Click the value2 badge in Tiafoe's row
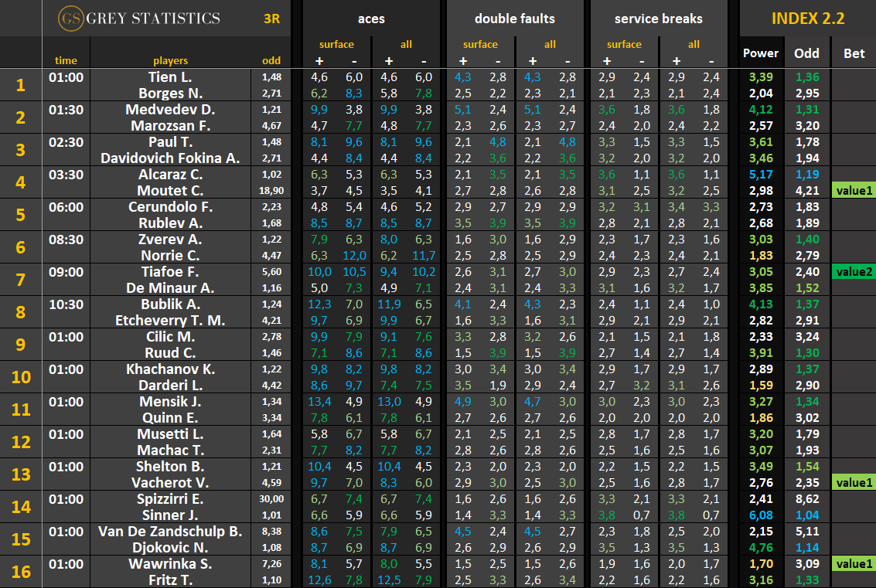This screenshot has width=876, height=588. [x=854, y=271]
